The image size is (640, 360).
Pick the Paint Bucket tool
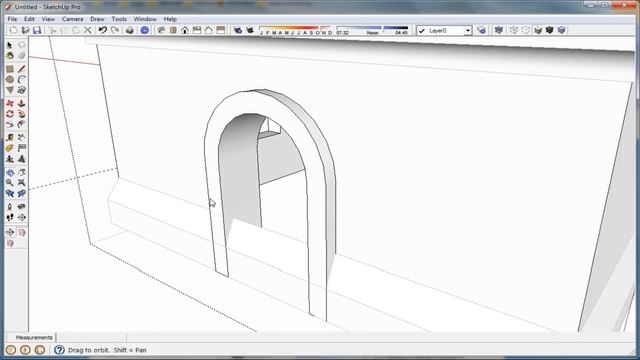pyautogui.click(x=10, y=56)
